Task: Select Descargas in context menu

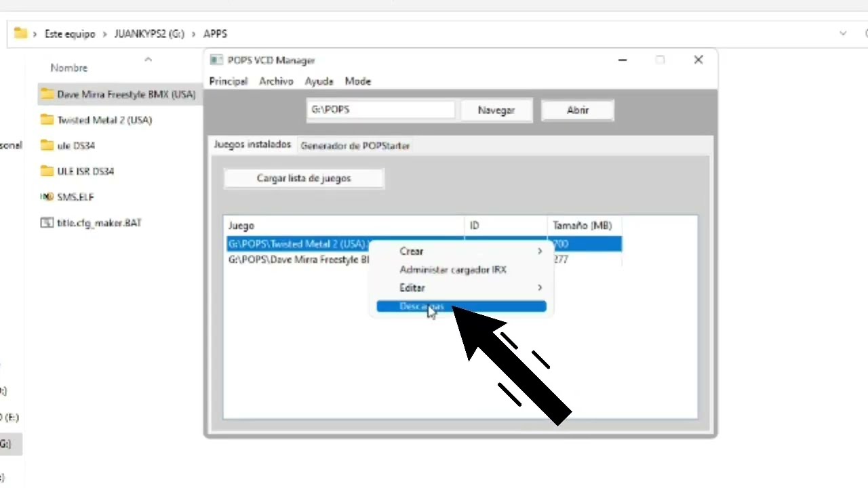Action: pyautogui.click(x=461, y=306)
